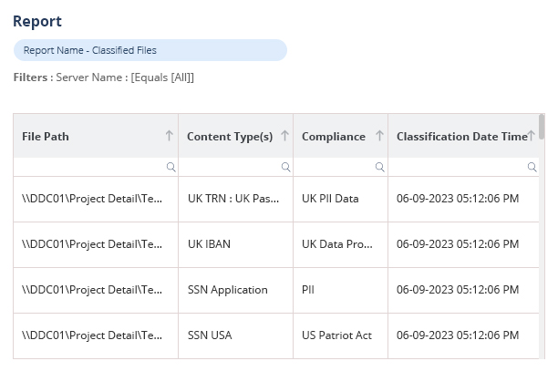This screenshot has width=558, height=392.
Task: Select the UK IBAN content type cell
Action: click(211, 244)
